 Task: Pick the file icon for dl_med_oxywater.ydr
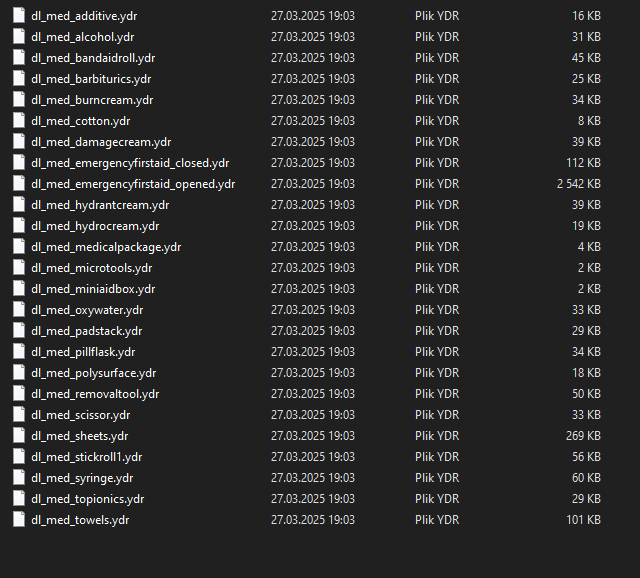pos(19,310)
